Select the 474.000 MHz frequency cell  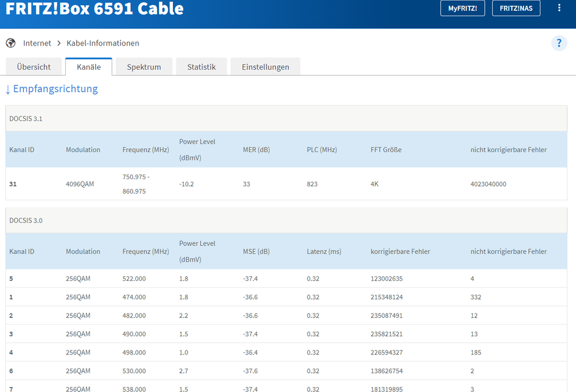coord(134,297)
